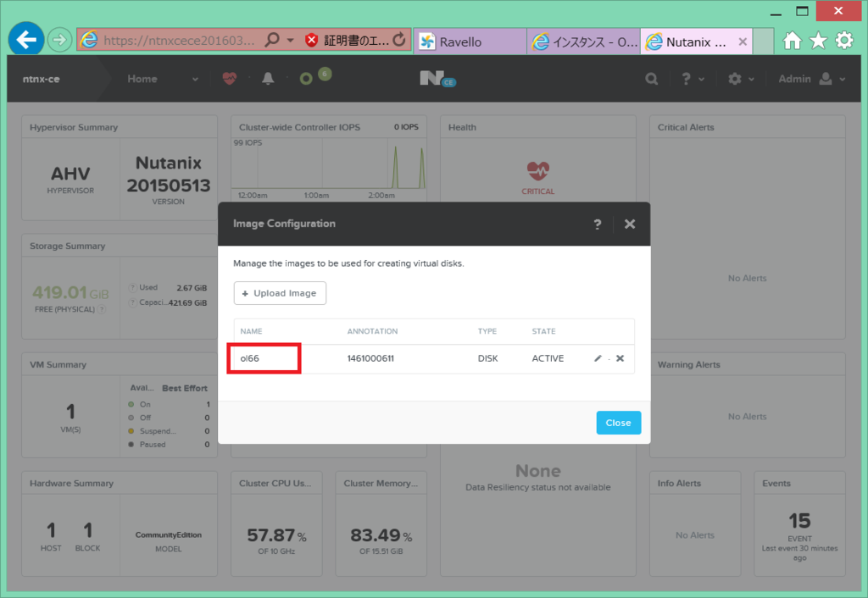This screenshot has width=868, height=598.
Task: Click Cluster Memory usage 83.49%
Action: pyautogui.click(x=381, y=535)
